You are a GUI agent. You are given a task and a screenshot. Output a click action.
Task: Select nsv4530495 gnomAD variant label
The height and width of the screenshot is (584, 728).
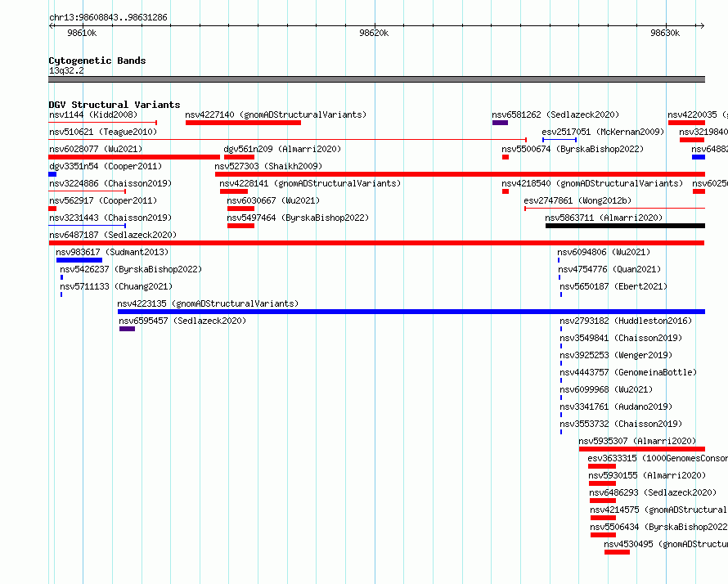[x=666, y=544]
